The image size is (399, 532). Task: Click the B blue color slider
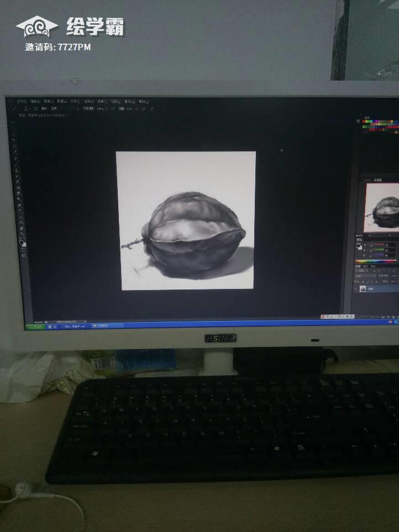(x=376, y=255)
